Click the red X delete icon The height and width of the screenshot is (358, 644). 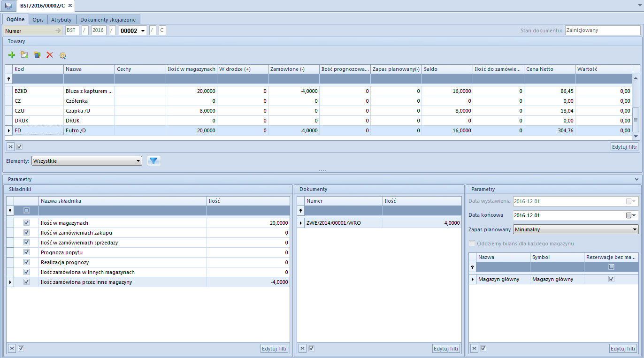[50, 55]
